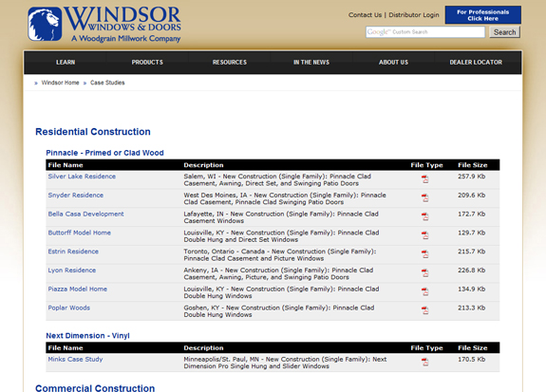Open the Bella Casa Development link
The width and height of the screenshot is (546, 392).
(x=85, y=214)
